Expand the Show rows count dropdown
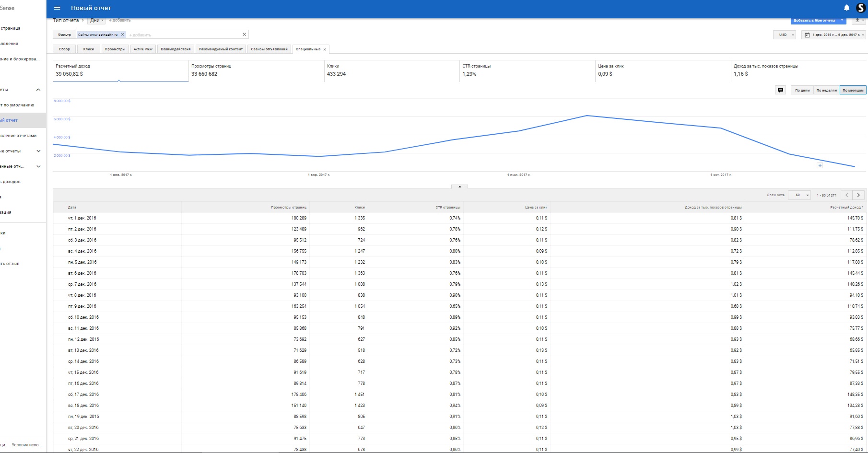The image size is (868, 453). pyautogui.click(x=800, y=195)
